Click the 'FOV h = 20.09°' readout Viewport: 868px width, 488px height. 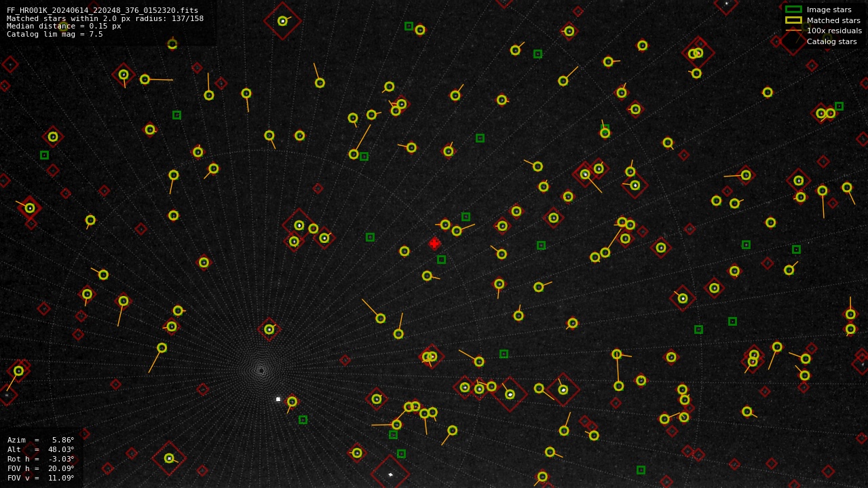point(41,468)
